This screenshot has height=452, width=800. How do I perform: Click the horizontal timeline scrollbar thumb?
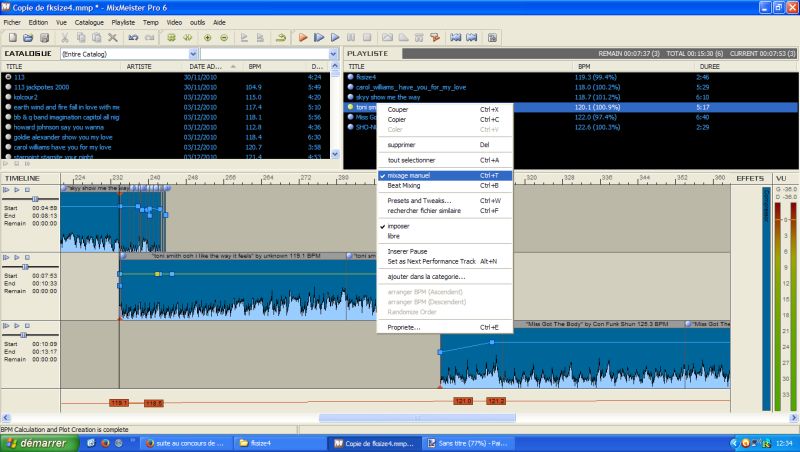click(x=417, y=418)
